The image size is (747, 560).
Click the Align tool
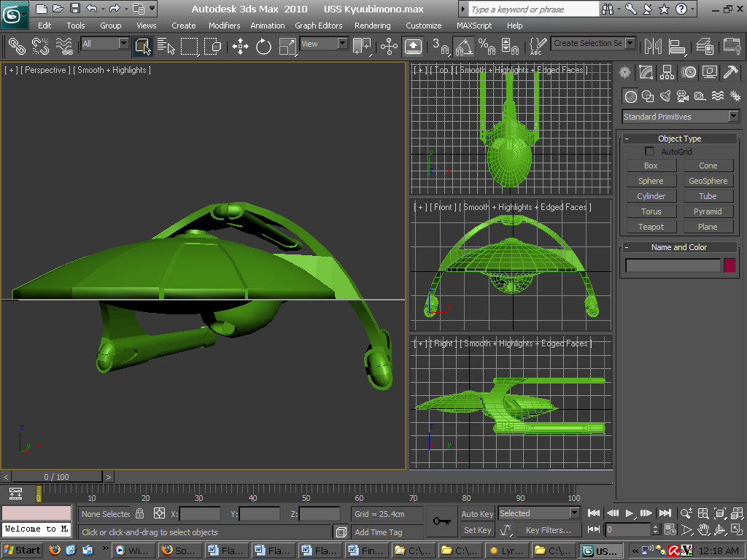pyautogui.click(x=676, y=46)
